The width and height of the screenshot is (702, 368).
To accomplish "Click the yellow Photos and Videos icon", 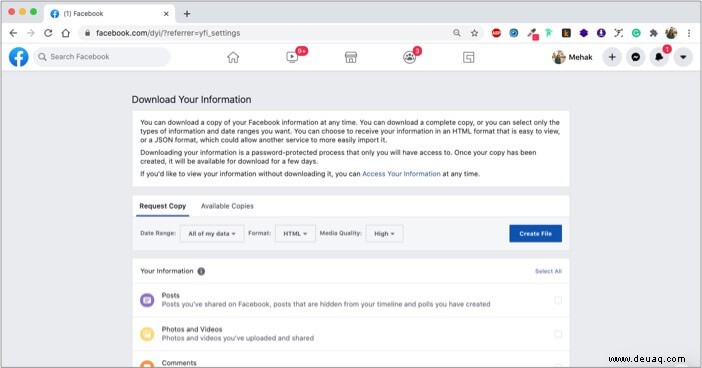I will point(147,334).
